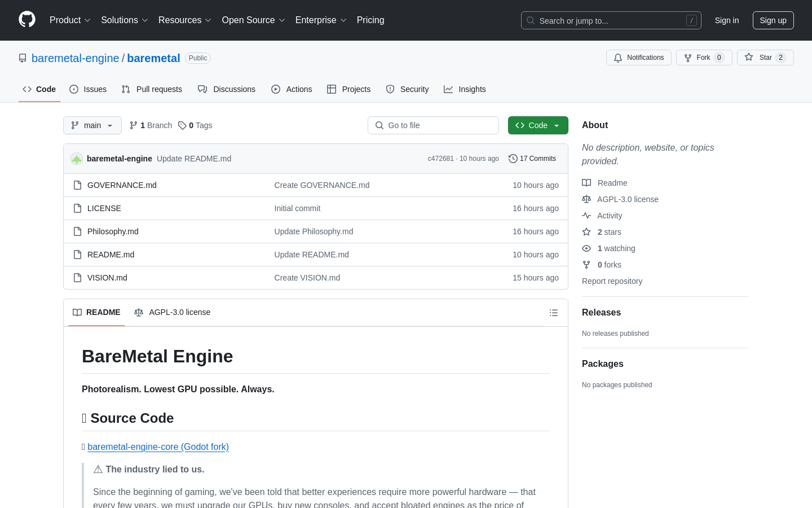The image size is (812, 508).
Task: Switch to the AGPL-3.0 license tab
Action: [x=172, y=312]
